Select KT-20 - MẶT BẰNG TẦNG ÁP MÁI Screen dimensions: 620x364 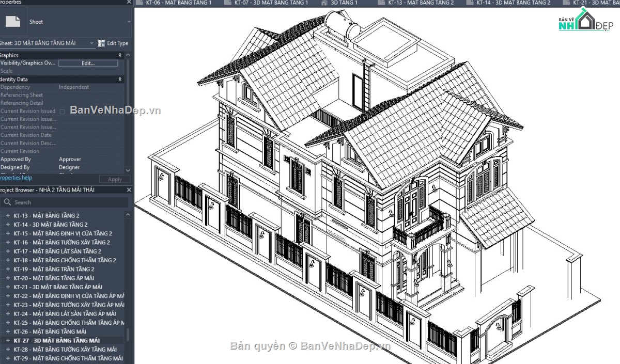click(x=54, y=278)
